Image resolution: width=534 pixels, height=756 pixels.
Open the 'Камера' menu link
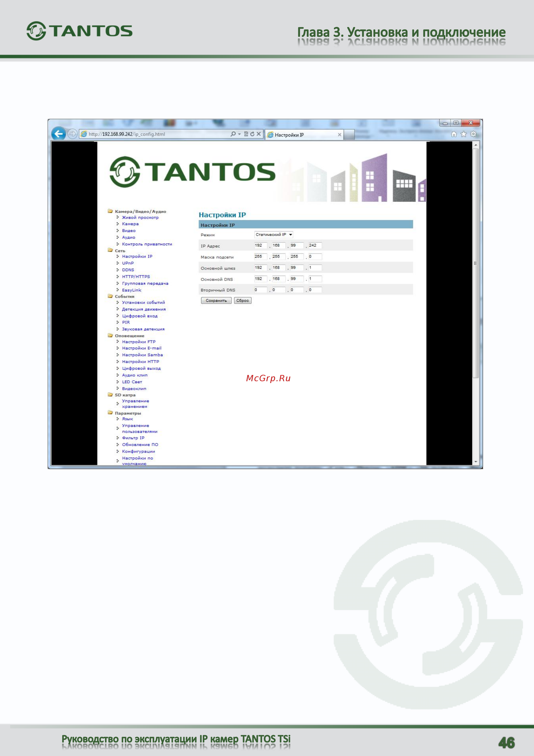tap(130, 224)
